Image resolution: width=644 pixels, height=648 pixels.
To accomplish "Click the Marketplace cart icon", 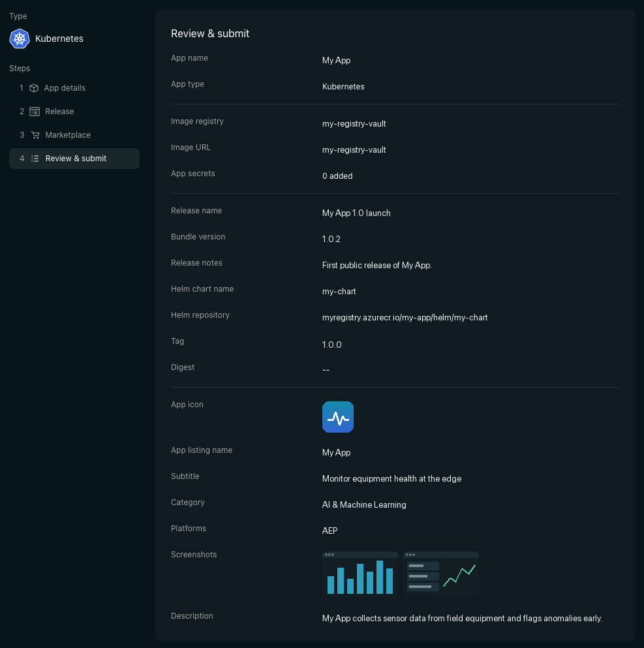I will pos(35,135).
